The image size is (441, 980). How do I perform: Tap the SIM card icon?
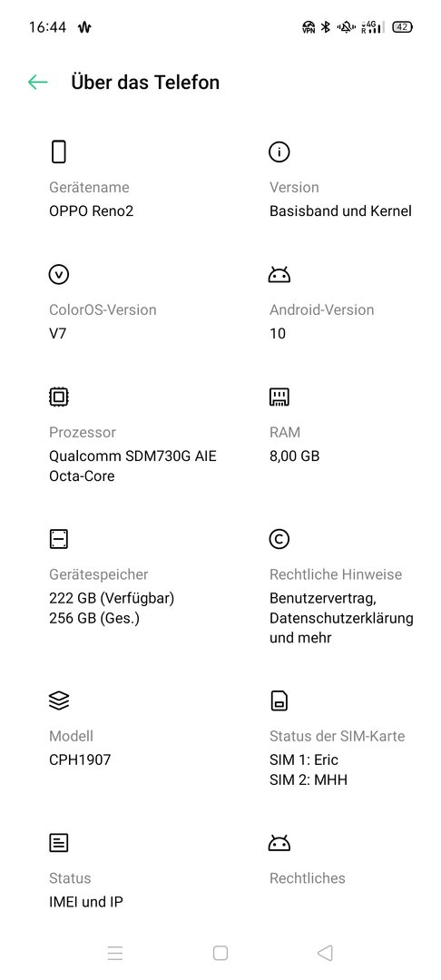point(279,701)
